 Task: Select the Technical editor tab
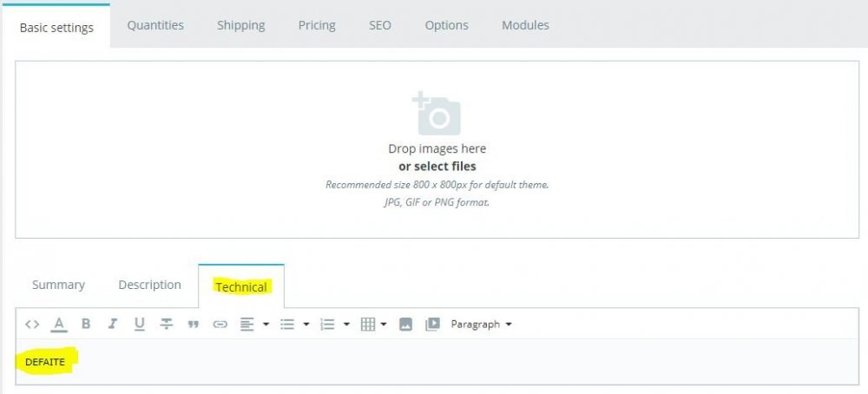pos(241,286)
